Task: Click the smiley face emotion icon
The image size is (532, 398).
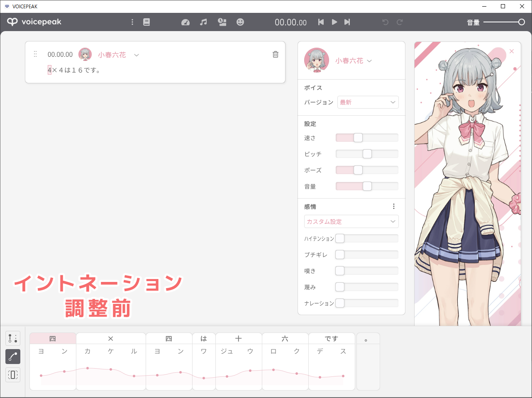Action: tap(240, 22)
